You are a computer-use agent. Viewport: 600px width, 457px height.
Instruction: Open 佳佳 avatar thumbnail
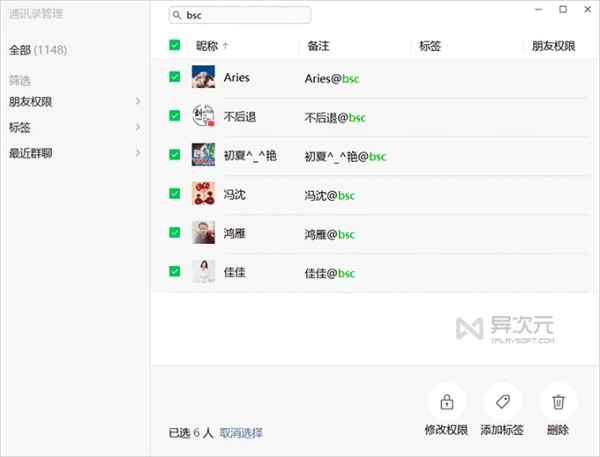click(203, 271)
